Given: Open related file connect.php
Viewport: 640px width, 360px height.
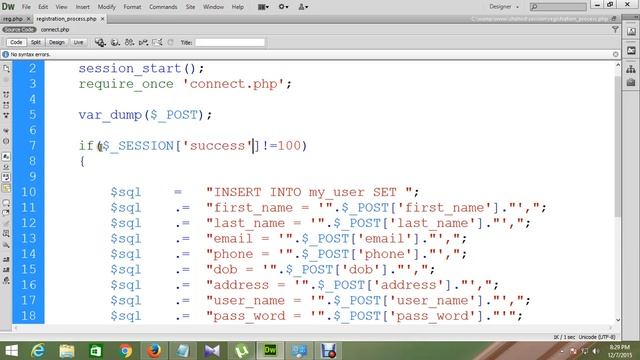Looking at the screenshot, I should 55,29.
